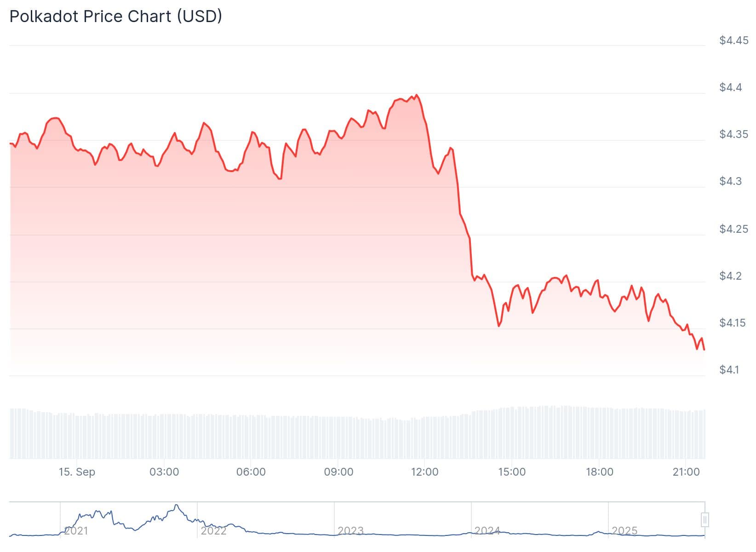Click the 21:00 time axis label
Viewport: 756px width, 552px height.
(x=686, y=472)
